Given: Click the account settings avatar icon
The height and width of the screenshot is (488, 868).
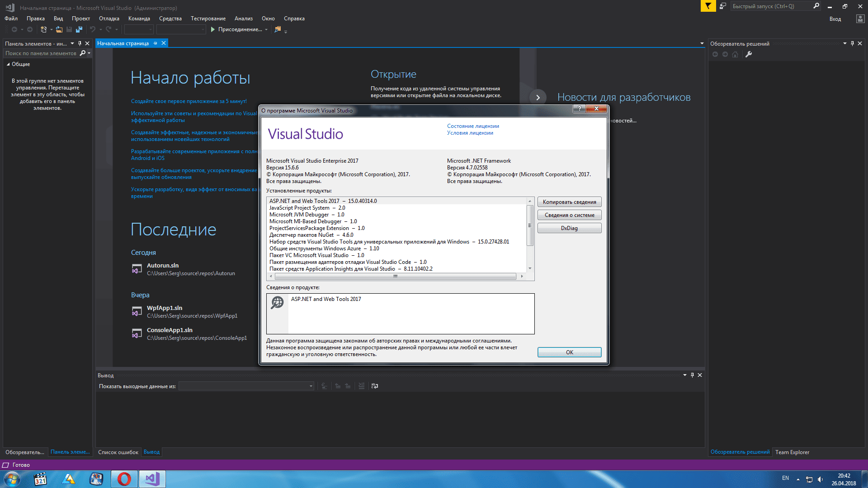Looking at the screenshot, I should [860, 19].
